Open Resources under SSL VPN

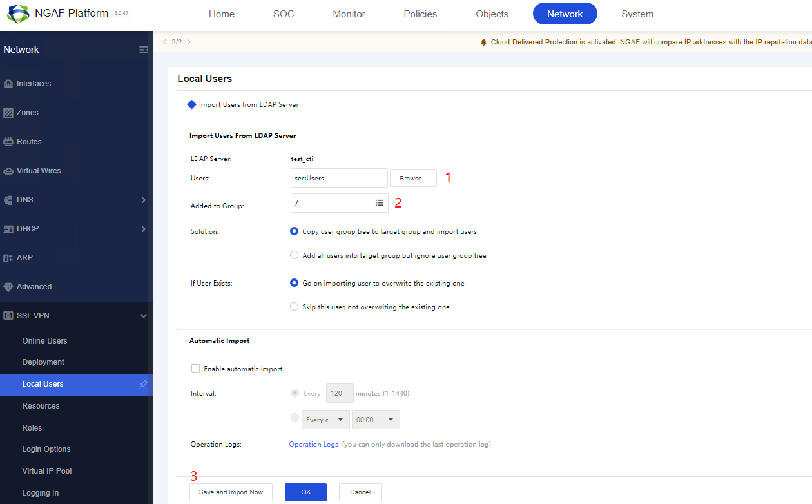(41, 406)
